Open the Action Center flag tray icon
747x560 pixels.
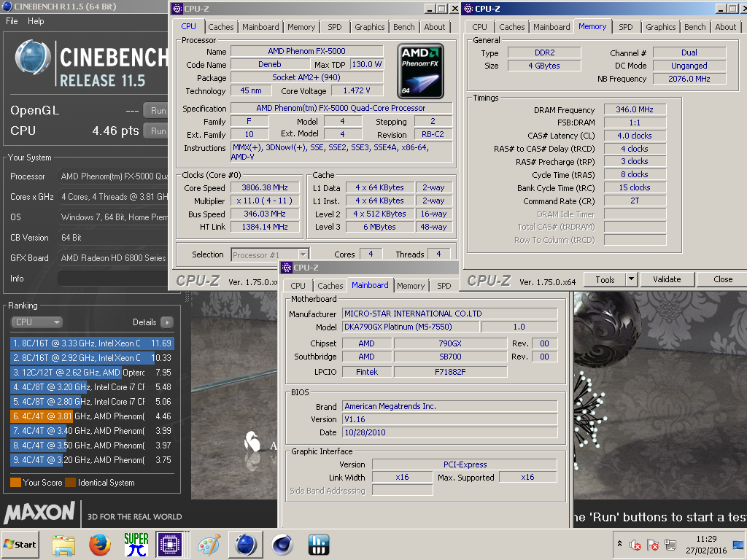[653, 545]
